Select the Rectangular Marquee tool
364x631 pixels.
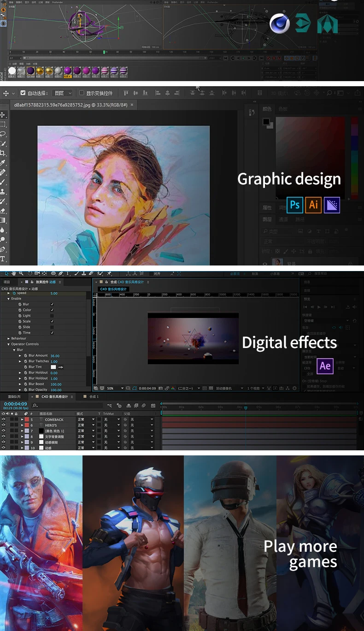(3, 124)
